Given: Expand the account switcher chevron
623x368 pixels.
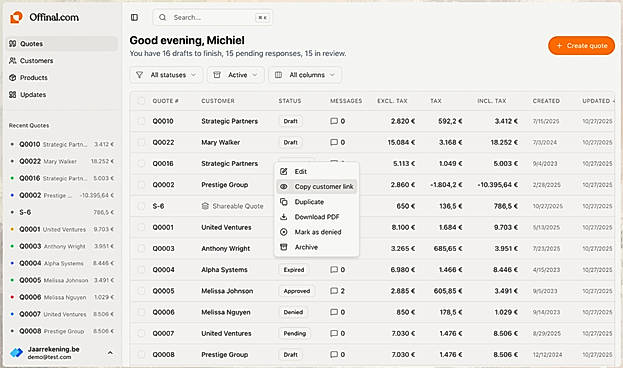Looking at the screenshot, I should point(110,353).
